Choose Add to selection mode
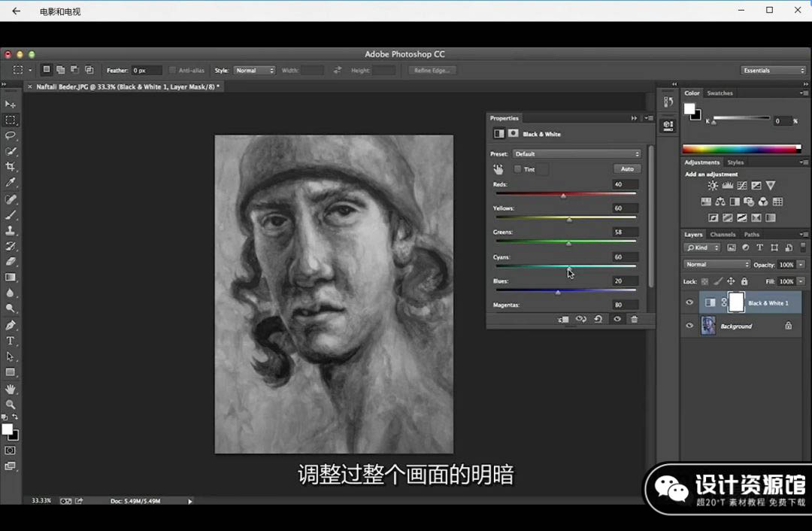 coord(61,69)
